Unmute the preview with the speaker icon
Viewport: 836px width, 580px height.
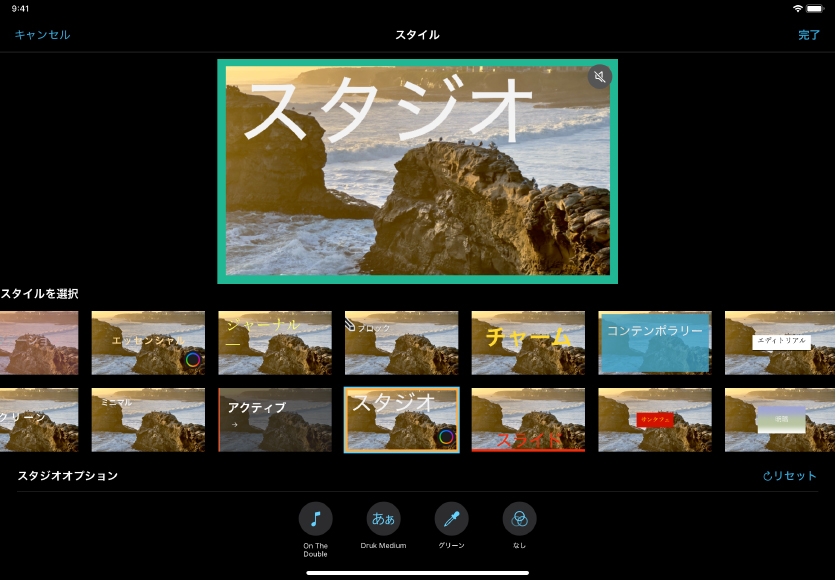coord(599,77)
